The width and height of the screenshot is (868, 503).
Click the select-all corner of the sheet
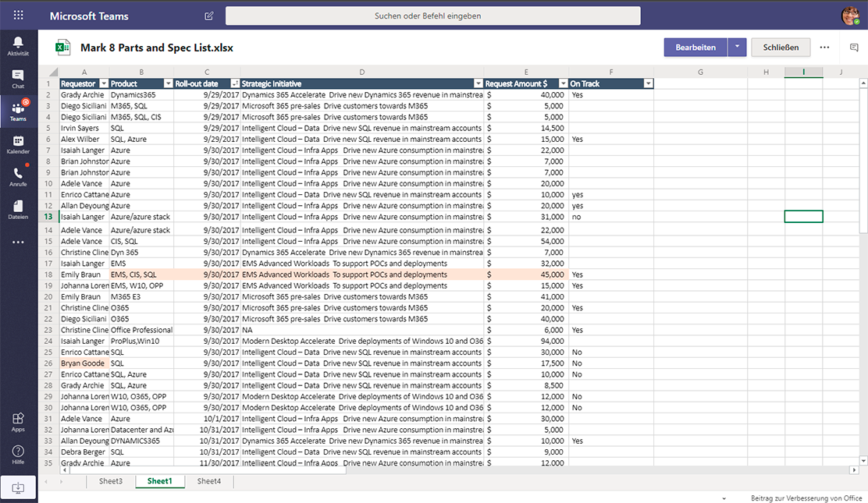point(53,72)
